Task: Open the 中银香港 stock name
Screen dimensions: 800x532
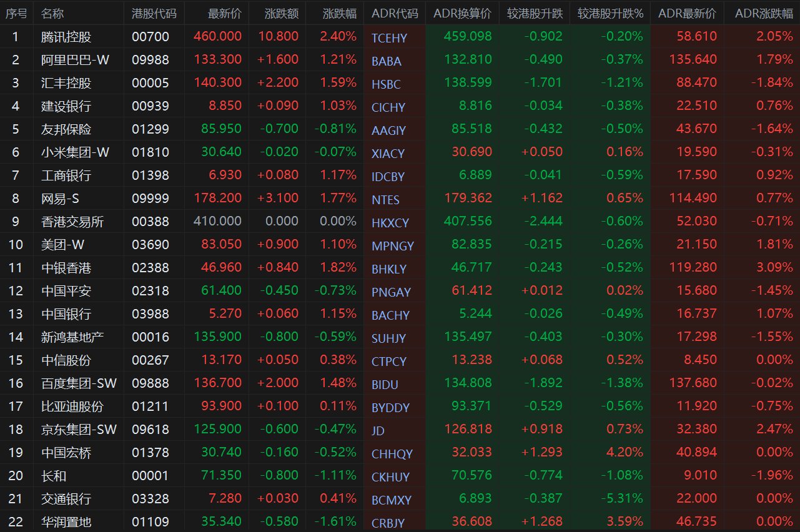Action: point(66,268)
